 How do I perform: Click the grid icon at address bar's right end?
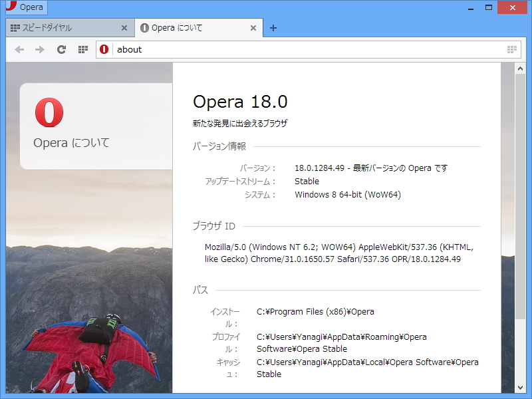click(x=512, y=49)
